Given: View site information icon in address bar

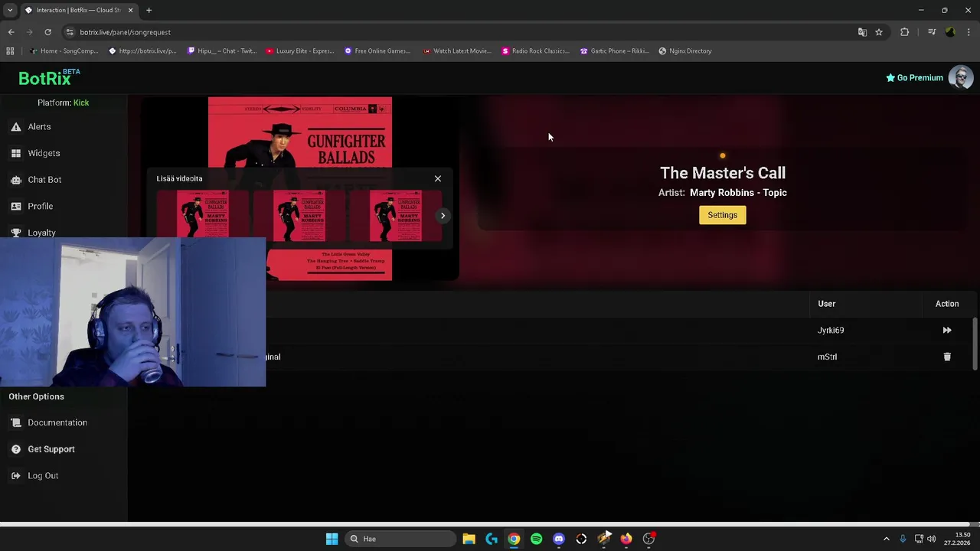Looking at the screenshot, I should [70, 32].
